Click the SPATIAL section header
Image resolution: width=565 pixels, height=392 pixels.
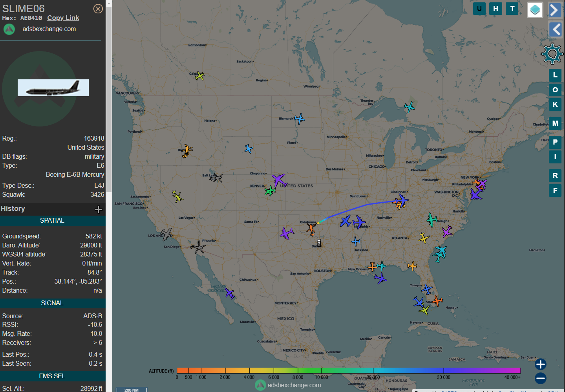[x=52, y=221]
